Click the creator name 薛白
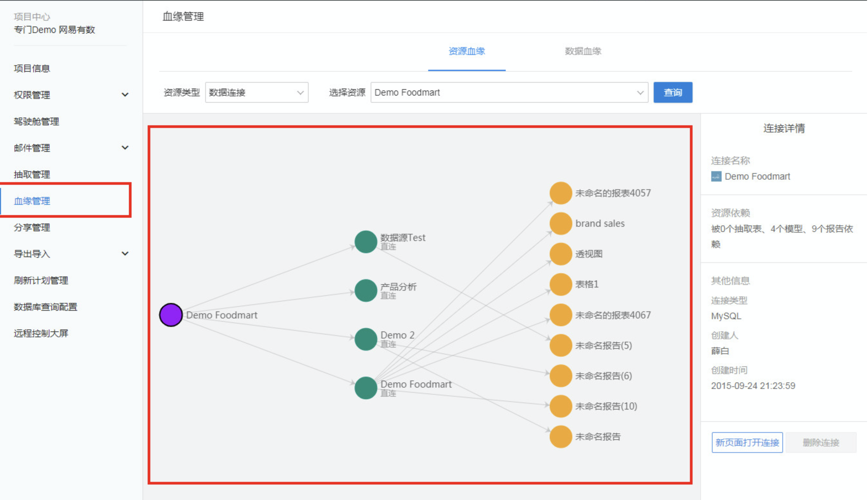 click(720, 351)
